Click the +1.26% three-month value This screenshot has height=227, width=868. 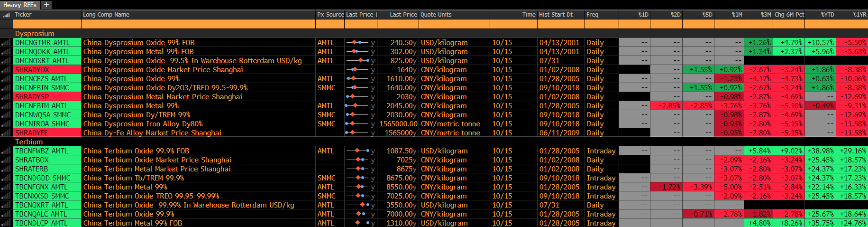[x=759, y=43]
